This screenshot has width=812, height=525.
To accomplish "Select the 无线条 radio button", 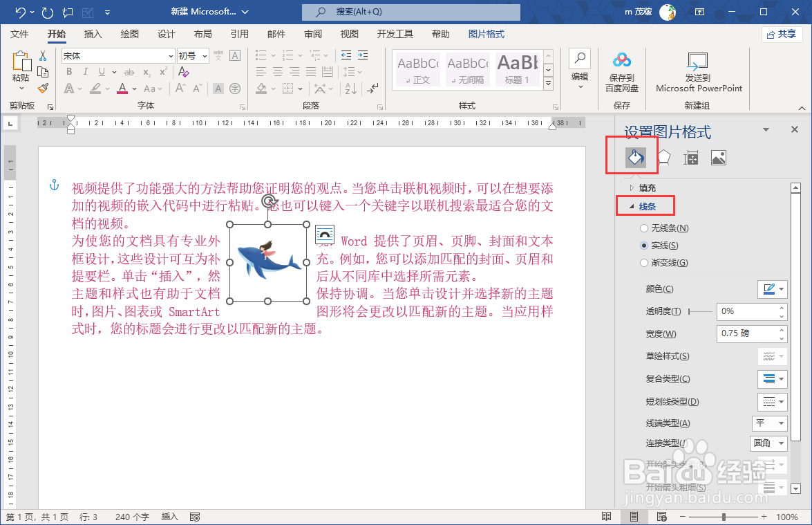I will point(643,228).
